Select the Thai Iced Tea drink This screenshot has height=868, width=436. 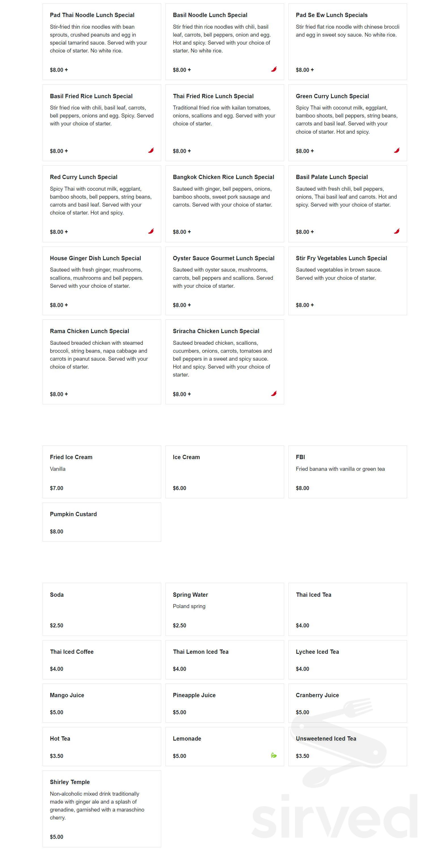(348, 609)
